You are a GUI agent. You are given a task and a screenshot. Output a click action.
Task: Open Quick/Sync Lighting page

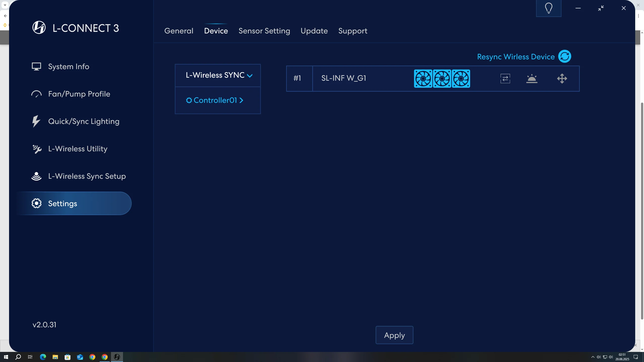[x=84, y=121]
